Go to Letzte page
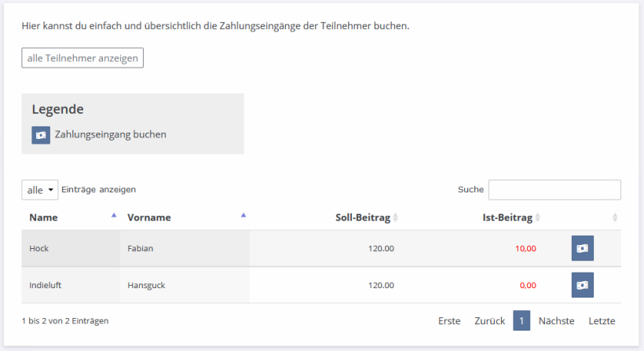The height and width of the screenshot is (351, 644). (602, 320)
